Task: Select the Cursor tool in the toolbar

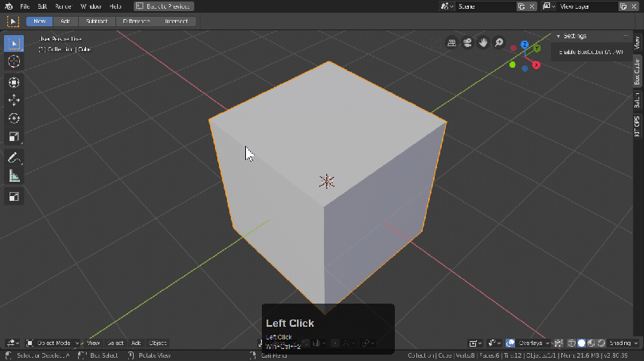Action: (14, 61)
